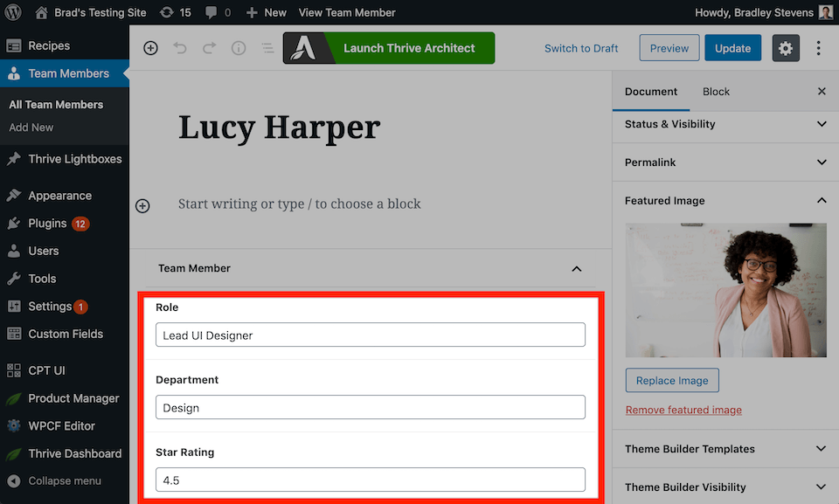This screenshot has height=504, width=839.
Task: Collapse the Team Member meta box
Action: click(576, 268)
